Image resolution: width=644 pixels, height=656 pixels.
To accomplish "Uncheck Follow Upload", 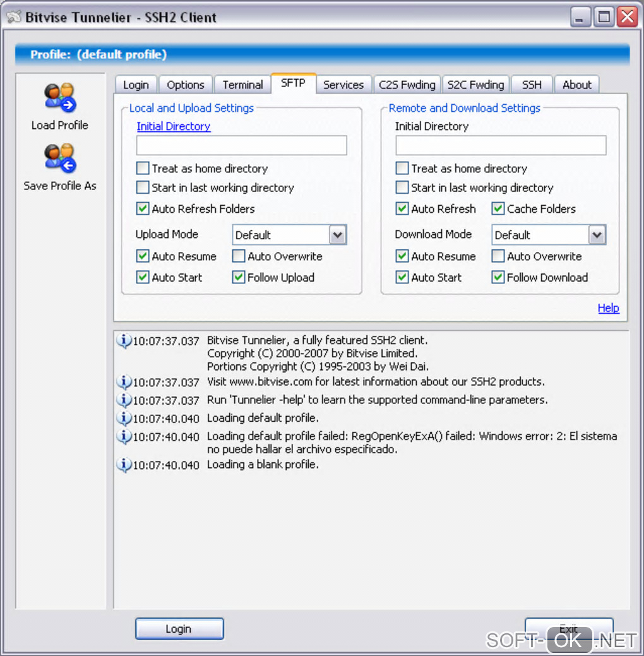I will 239,277.
